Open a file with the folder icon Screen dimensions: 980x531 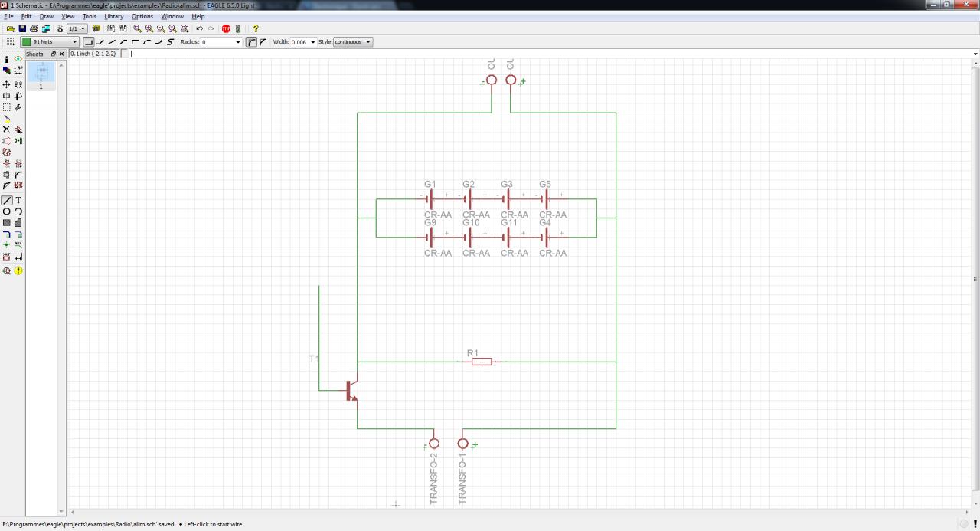(x=11, y=28)
